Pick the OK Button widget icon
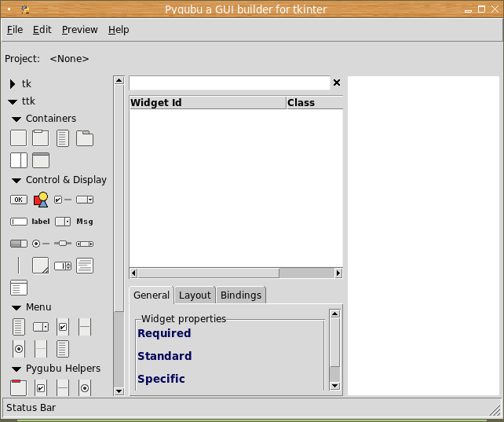The width and height of the screenshot is (504, 422). [x=18, y=200]
